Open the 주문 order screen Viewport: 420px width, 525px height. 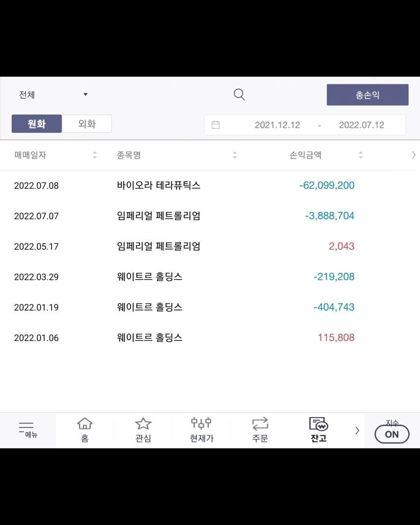259,429
